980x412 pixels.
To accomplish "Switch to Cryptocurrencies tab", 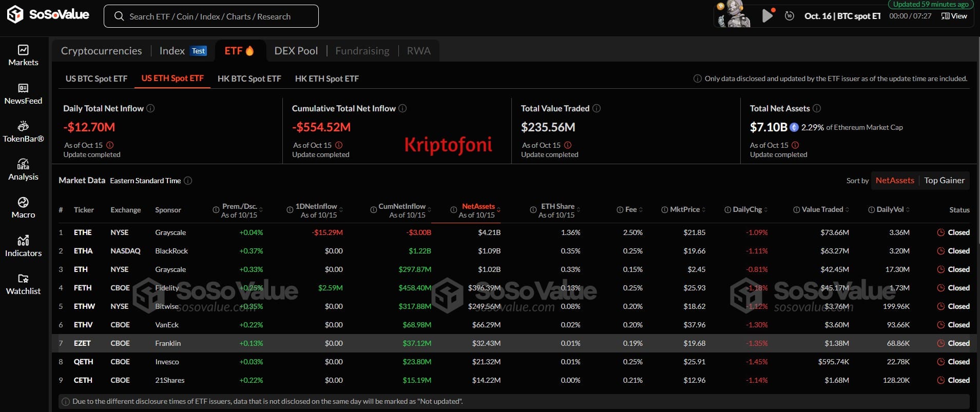I will pos(101,51).
